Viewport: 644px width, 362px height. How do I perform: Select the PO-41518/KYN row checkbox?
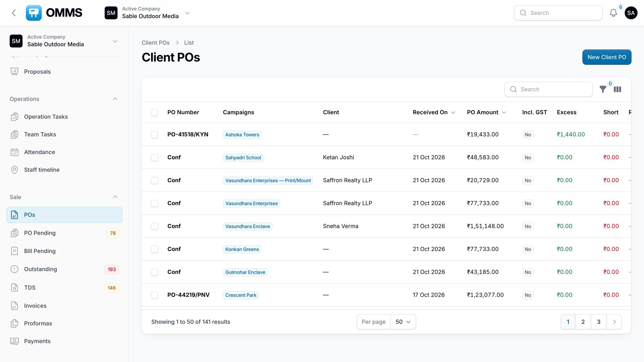coord(155,135)
